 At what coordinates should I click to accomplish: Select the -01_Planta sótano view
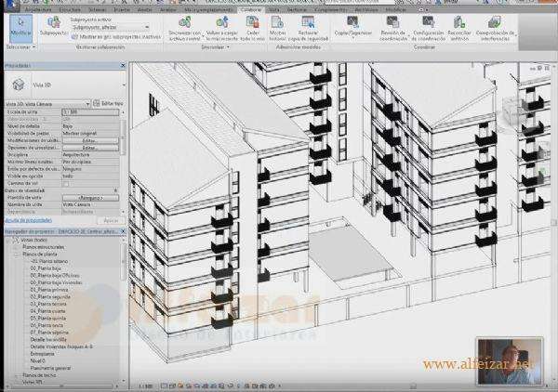[49, 261]
